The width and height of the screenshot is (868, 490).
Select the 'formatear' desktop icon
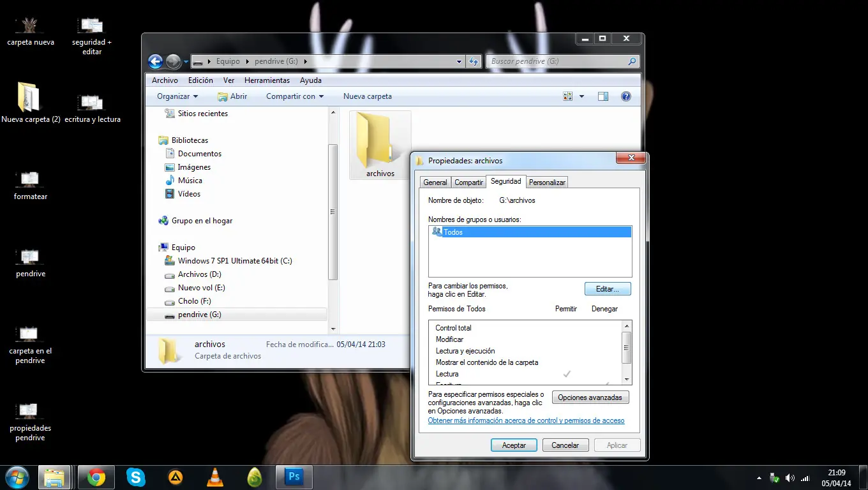point(30,186)
